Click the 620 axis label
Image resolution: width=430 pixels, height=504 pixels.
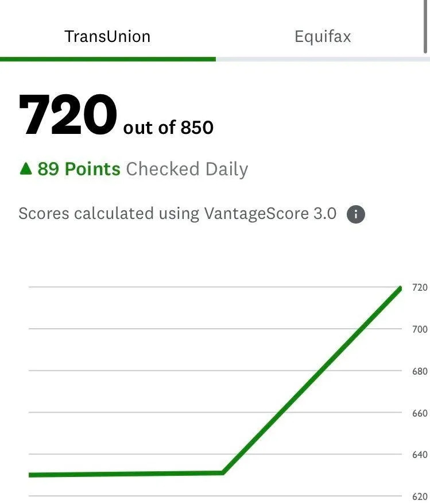pos(420,497)
